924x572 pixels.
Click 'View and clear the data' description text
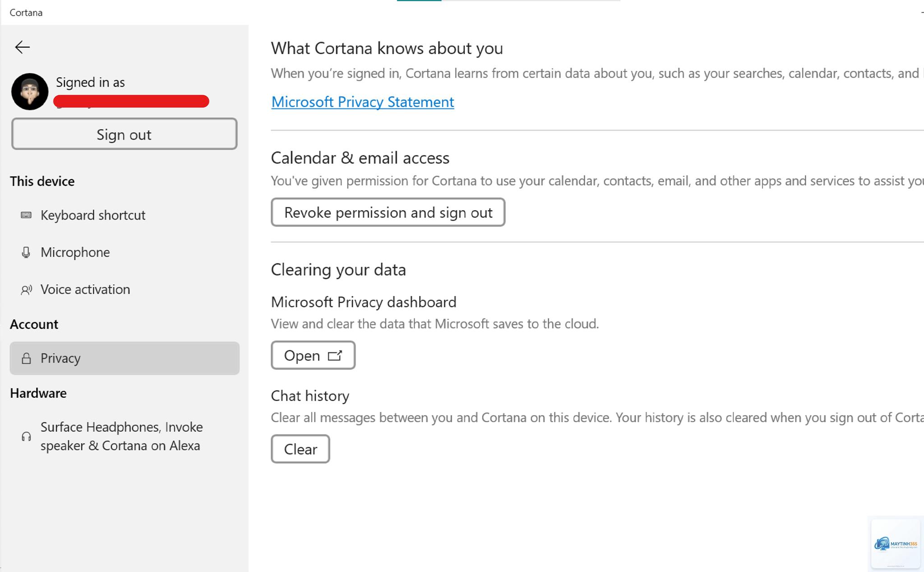(435, 324)
